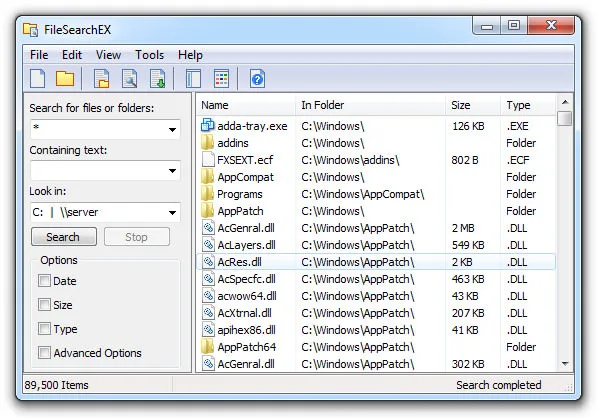This screenshot has width=598, height=418.
Task: Open help via the question mark icon
Action: 257,79
